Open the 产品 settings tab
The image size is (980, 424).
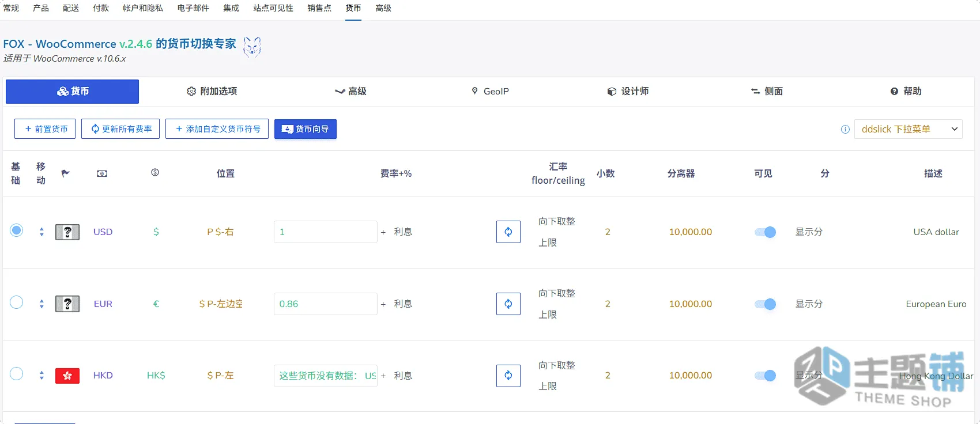click(41, 8)
